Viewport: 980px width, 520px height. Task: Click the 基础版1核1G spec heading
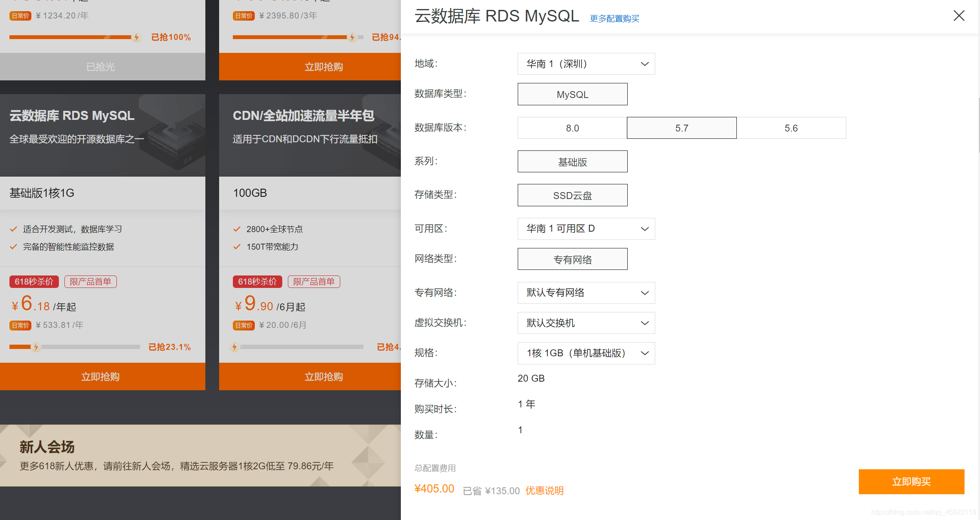point(42,193)
